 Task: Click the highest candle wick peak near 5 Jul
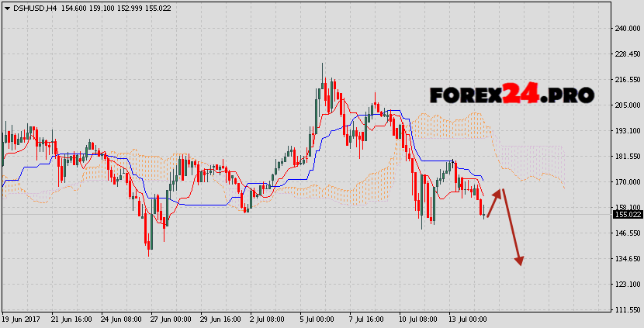pyautogui.click(x=322, y=64)
